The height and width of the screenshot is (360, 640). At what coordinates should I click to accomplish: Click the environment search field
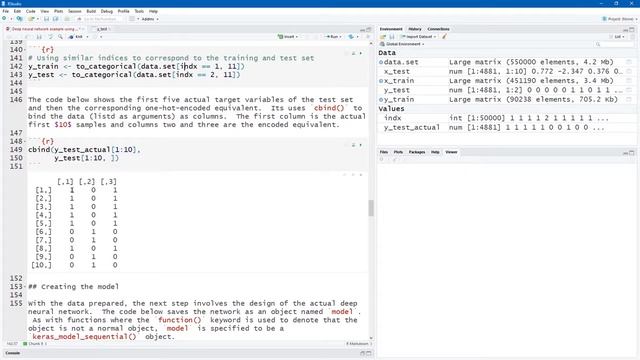pyautogui.click(x=614, y=44)
